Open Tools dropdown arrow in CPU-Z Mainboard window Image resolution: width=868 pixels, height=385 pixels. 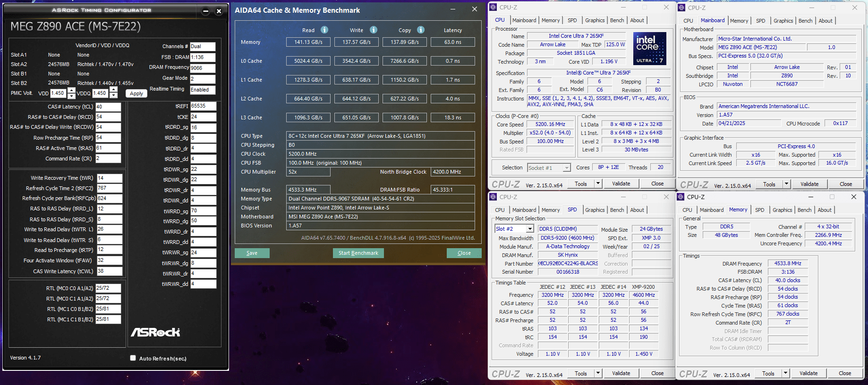coord(786,184)
